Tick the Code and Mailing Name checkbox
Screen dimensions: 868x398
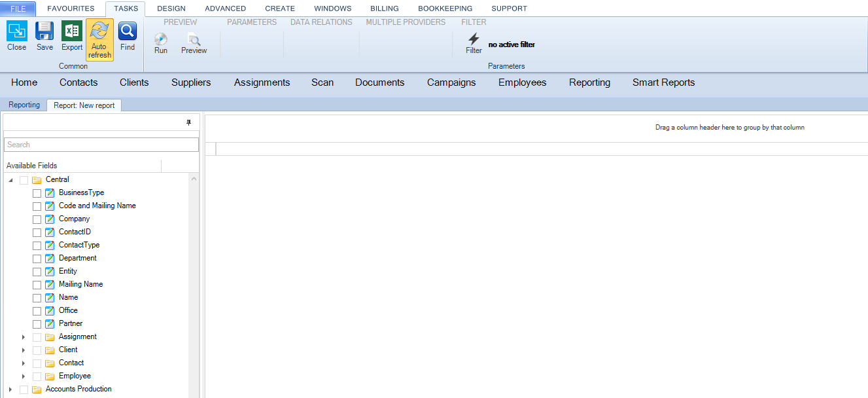[x=37, y=206]
